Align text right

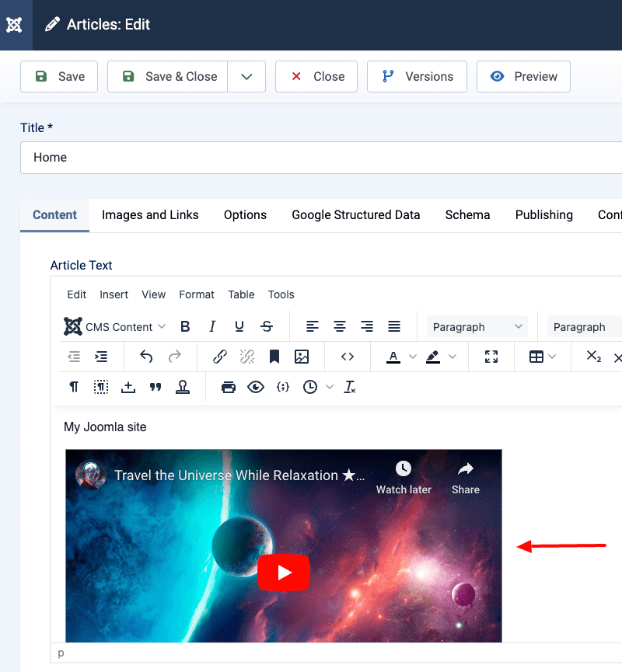(x=367, y=326)
